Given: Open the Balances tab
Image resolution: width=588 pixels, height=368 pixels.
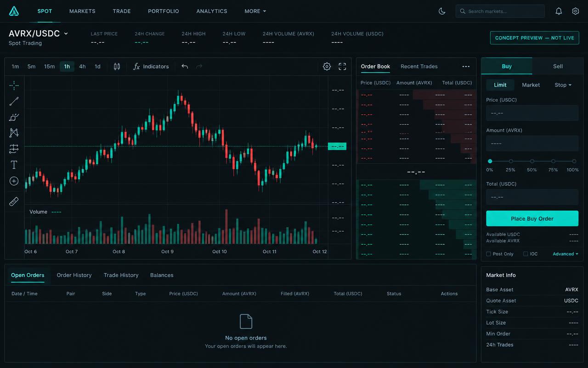Looking at the screenshot, I should click(x=162, y=275).
